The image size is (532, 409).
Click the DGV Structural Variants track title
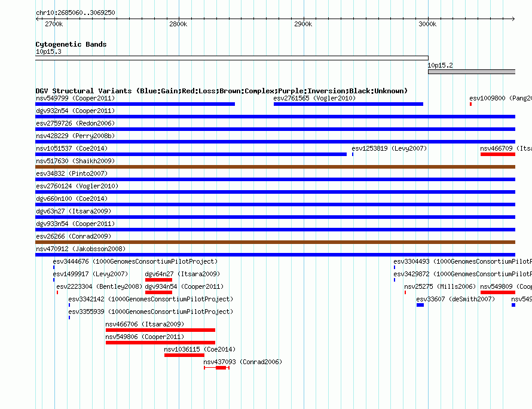pos(222,91)
